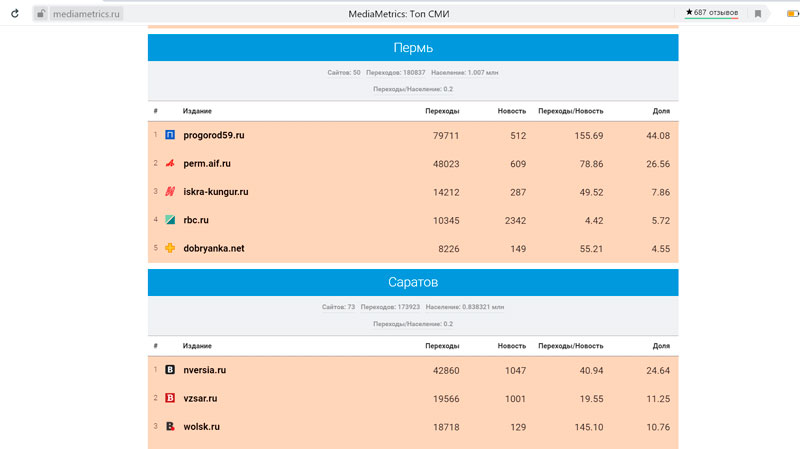The height and width of the screenshot is (449, 800).
Task: Click the site security padlock icon
Action: 41,14
